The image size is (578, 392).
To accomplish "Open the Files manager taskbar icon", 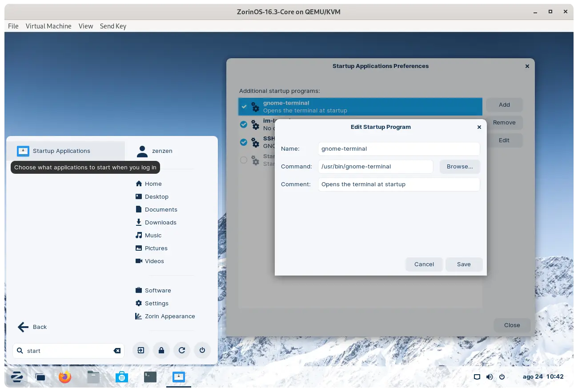I will (93, 377).
